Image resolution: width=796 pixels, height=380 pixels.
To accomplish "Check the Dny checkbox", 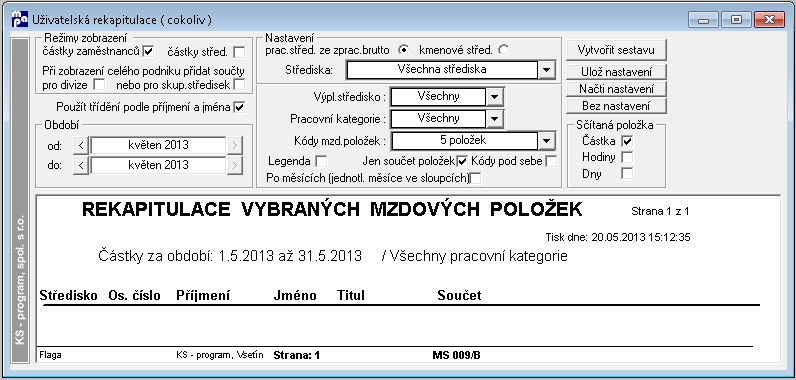I will point(627,174).
